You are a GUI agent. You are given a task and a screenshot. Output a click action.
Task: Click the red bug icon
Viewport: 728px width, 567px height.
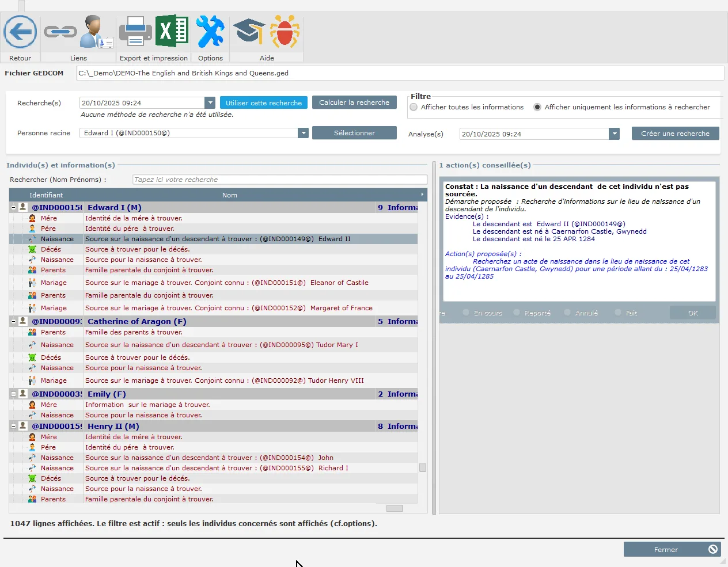pyautogui.click(x=285, y=32)
